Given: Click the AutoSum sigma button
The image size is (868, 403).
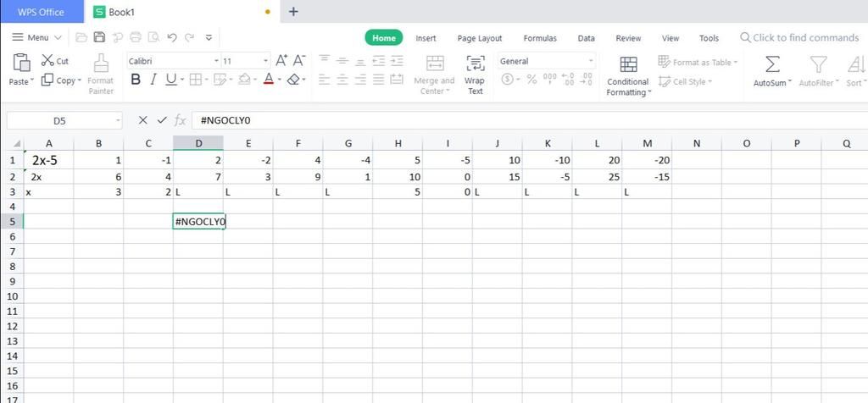Looking at the screenshot, I should pos(772,64).
